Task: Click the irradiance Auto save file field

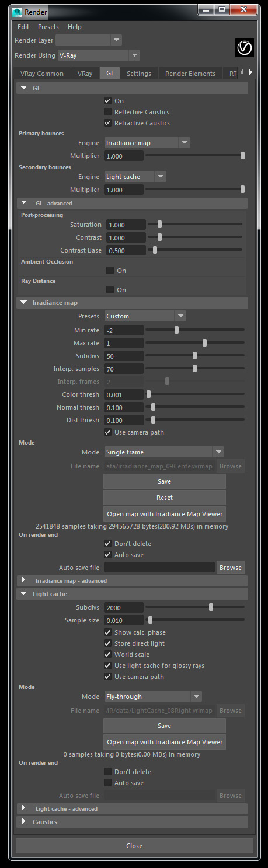Action: tap(159, 568)
